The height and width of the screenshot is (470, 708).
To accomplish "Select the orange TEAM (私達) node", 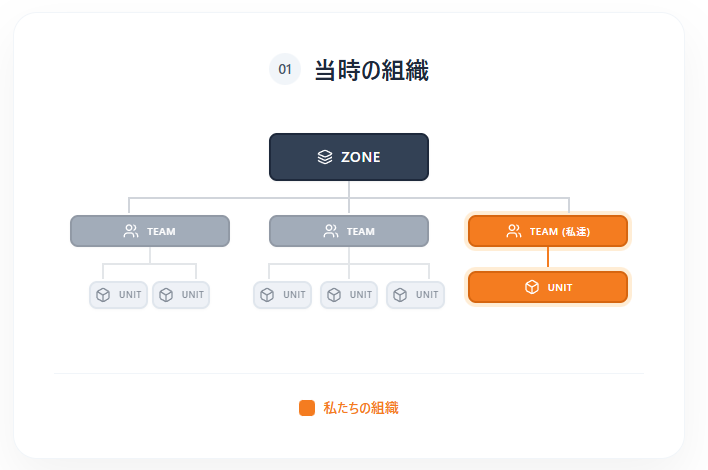I will [547, 231].
